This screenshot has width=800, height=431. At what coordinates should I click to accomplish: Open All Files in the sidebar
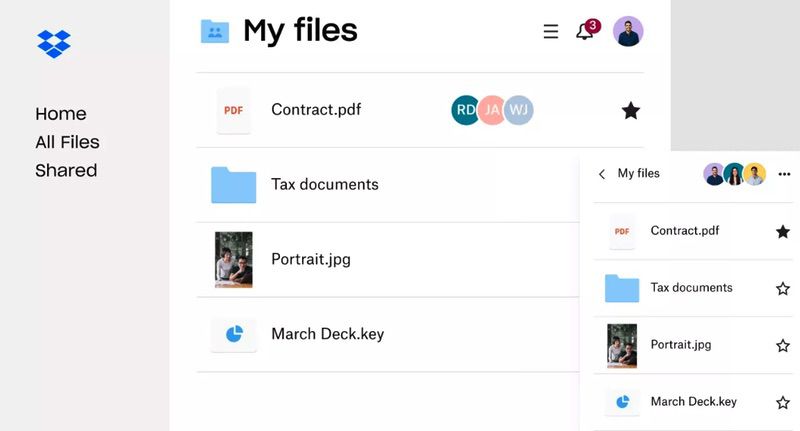point(67,142)
